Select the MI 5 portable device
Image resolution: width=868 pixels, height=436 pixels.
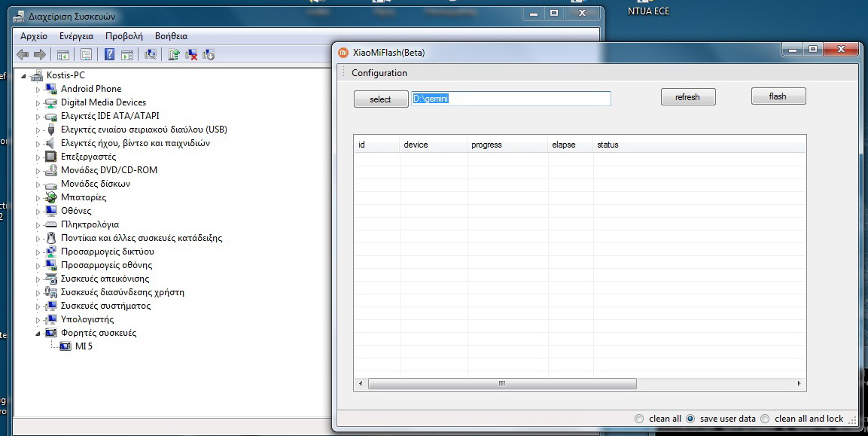tap(84, 346)
